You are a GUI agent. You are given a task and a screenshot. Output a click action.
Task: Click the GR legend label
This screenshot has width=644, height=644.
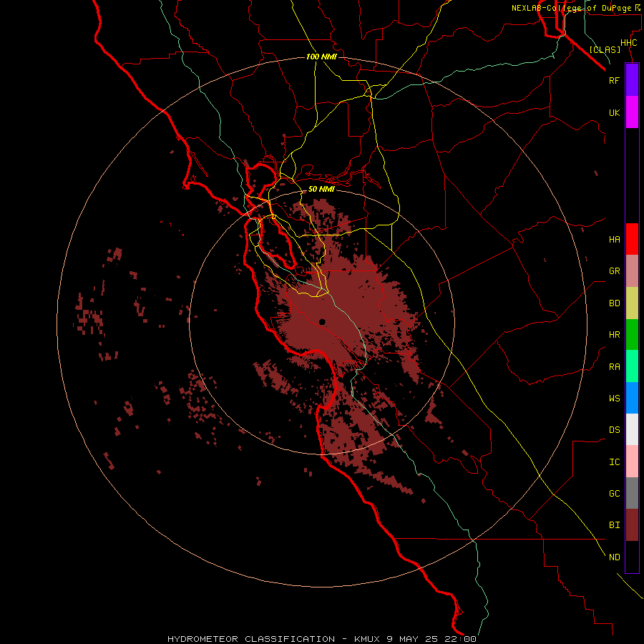(x=614, y=271)
